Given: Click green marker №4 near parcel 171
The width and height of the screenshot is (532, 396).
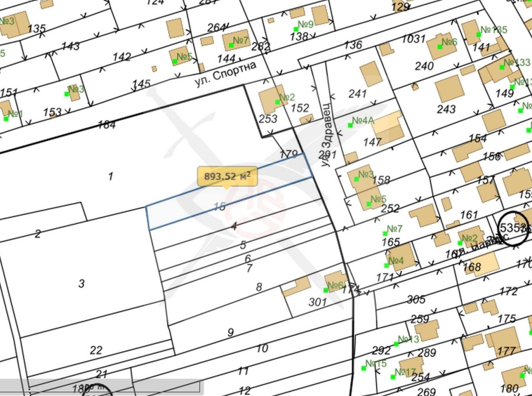Looking at the screenshot, I should (x=387, y=265).
